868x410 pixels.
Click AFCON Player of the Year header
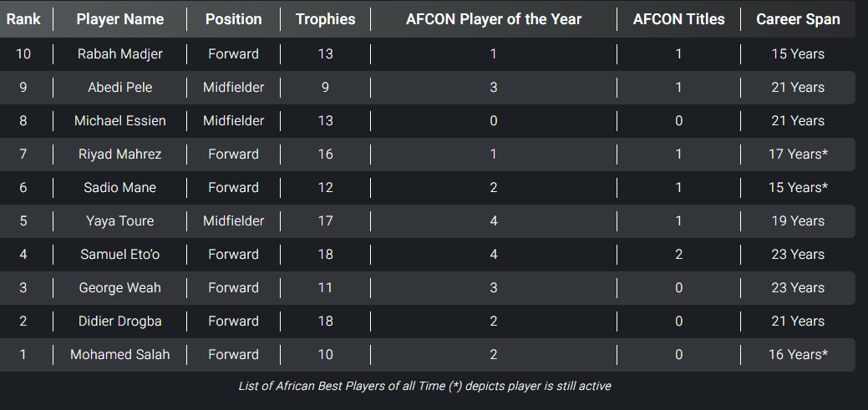tap(494, 19)
